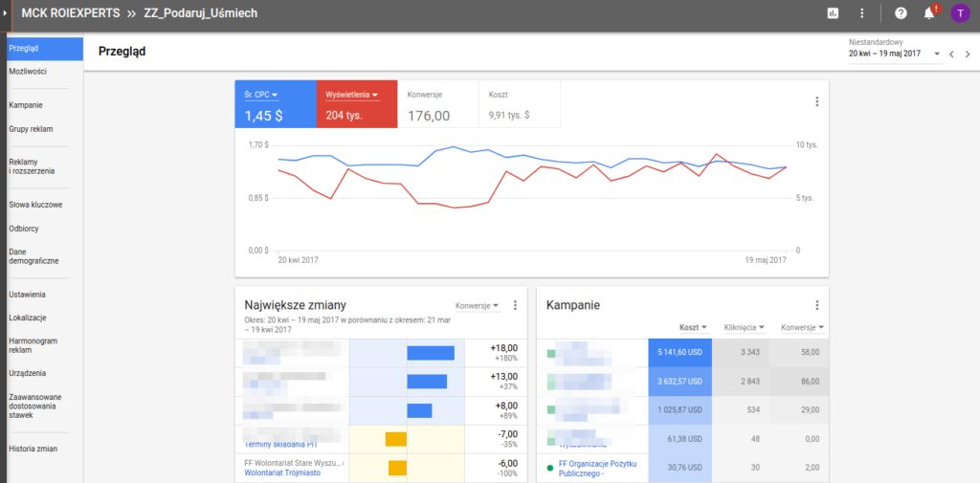
Task: Click the help question mark icon
Action: [x=901, y=13]
